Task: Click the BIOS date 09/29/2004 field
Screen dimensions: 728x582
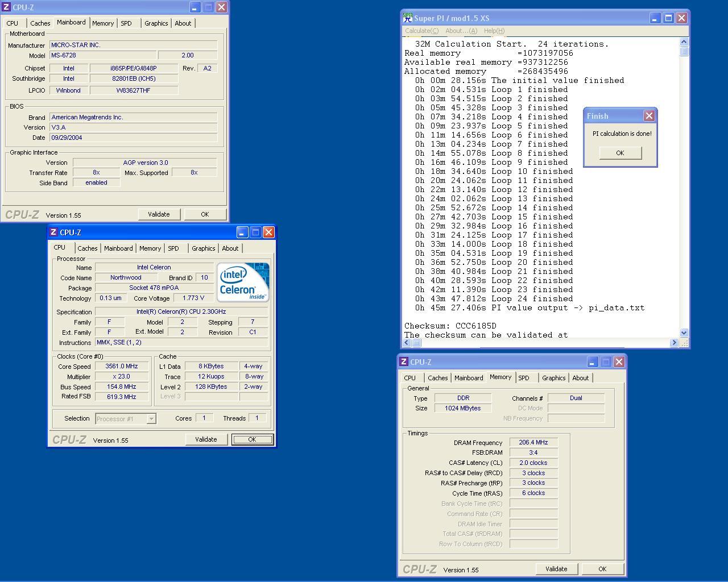Action: pos(133,138)
